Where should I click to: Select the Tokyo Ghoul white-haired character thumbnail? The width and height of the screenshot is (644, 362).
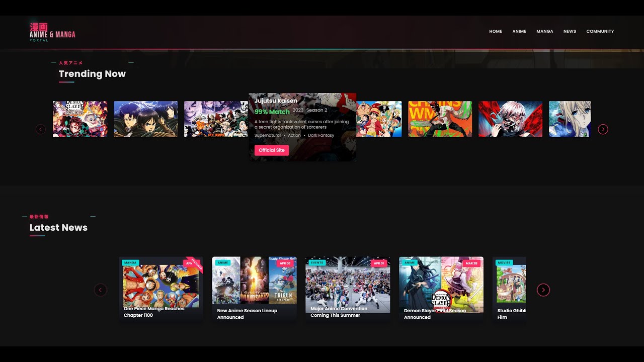click(x=510, y=119)
